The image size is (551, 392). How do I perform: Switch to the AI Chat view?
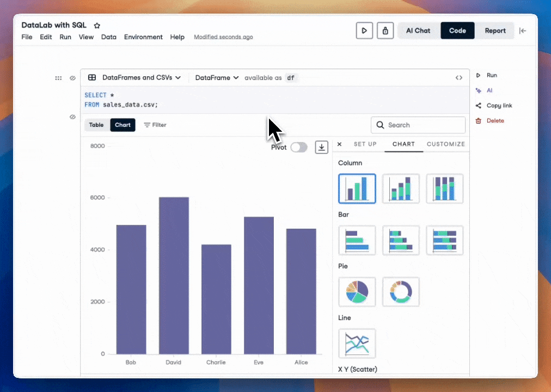point(418,30)
